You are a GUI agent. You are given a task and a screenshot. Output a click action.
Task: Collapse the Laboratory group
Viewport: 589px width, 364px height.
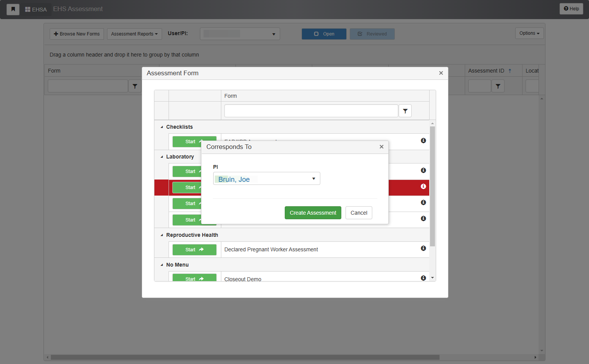point(162,157)
